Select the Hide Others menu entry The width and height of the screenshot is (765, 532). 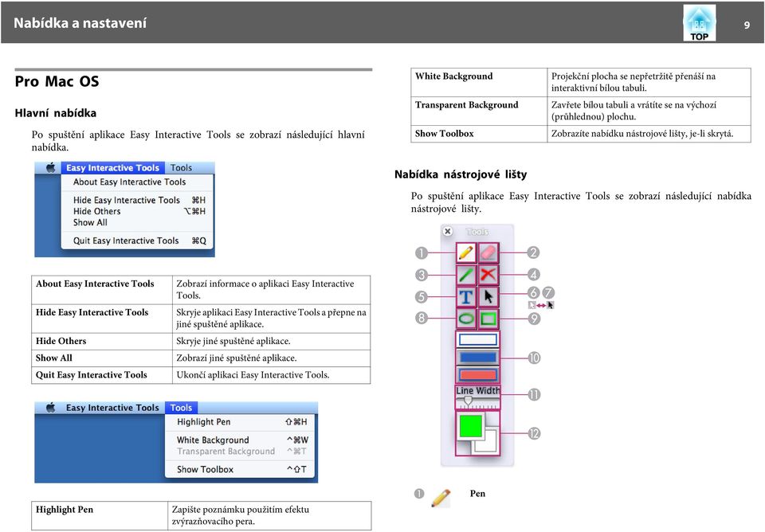[138, 211]
